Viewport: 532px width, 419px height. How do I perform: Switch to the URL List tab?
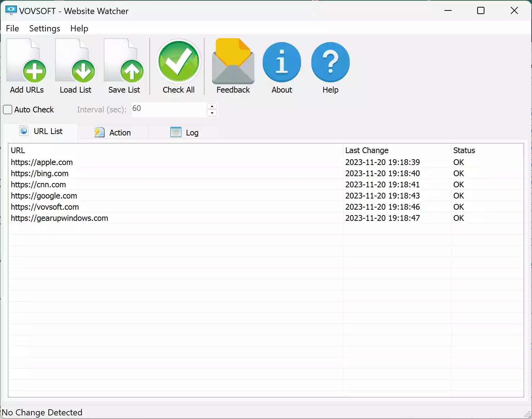(x=41, y=132)
